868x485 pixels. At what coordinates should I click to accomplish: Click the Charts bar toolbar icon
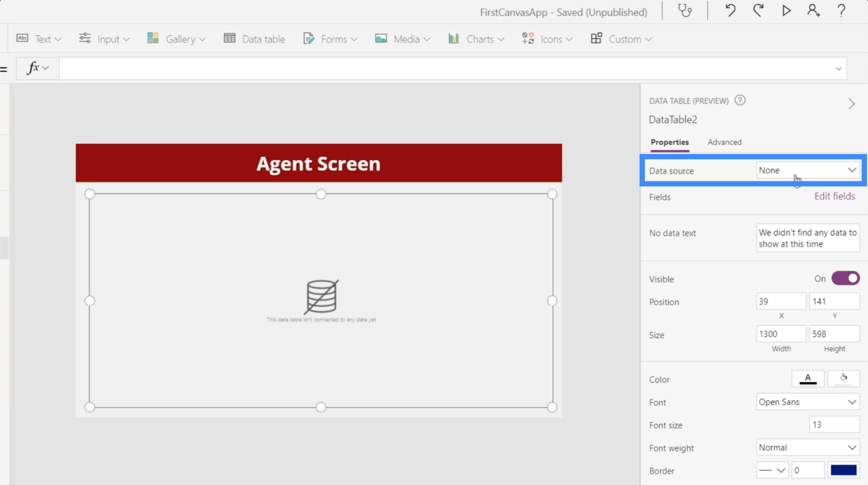[x=454, y=38]
